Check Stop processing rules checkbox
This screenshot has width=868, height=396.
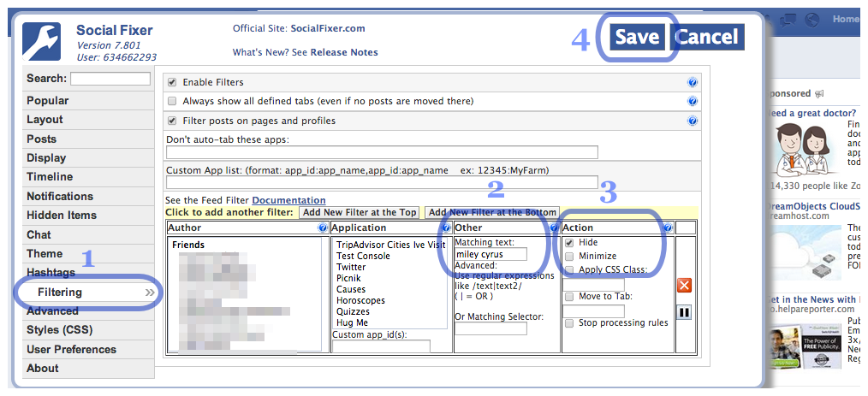569,323
